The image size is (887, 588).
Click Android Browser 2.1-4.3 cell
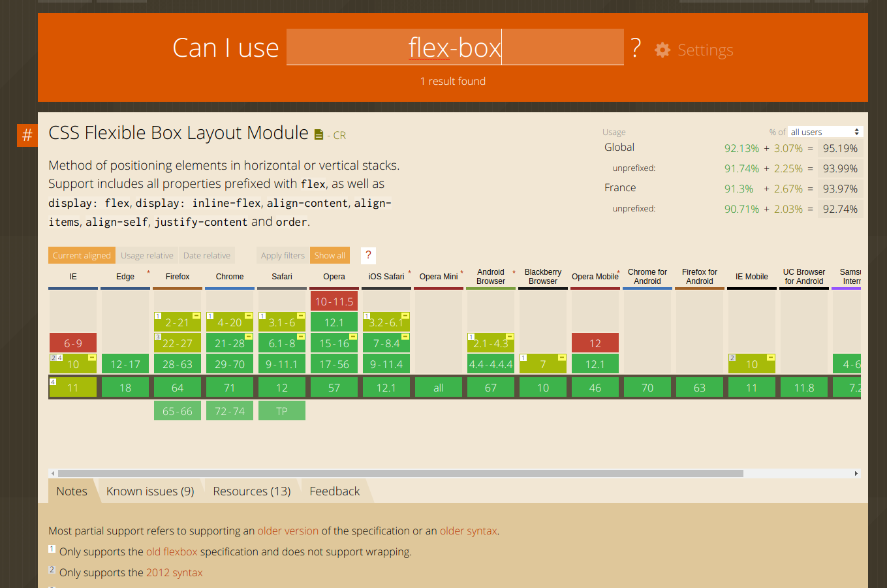(x=491, y=343)
